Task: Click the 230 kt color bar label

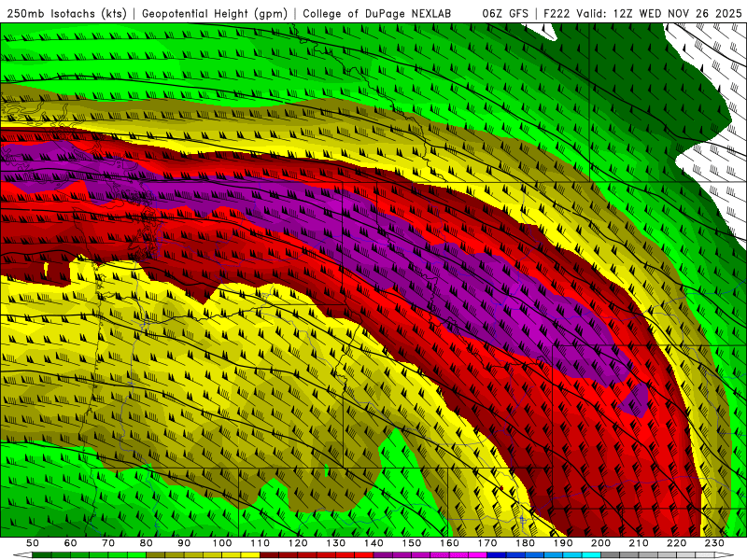Action: click(714, 543)
